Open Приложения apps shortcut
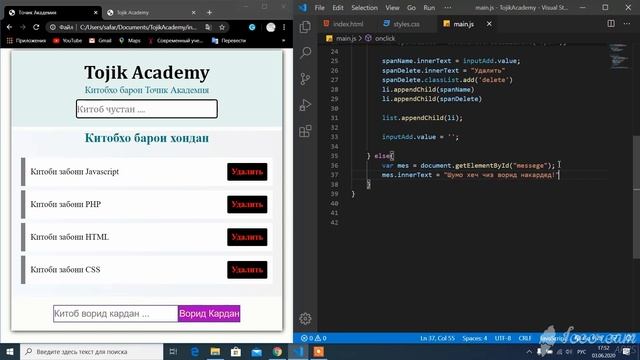 coord(26,40)
